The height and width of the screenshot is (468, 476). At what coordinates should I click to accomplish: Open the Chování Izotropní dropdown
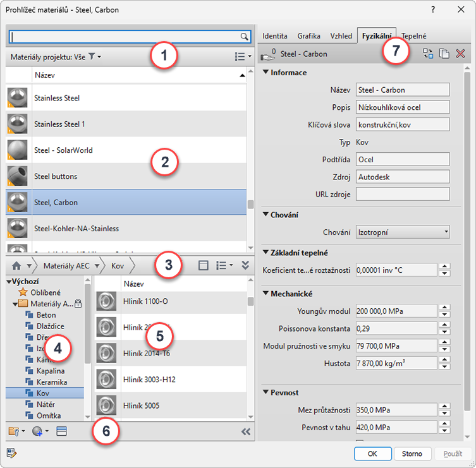click(403, 232)
